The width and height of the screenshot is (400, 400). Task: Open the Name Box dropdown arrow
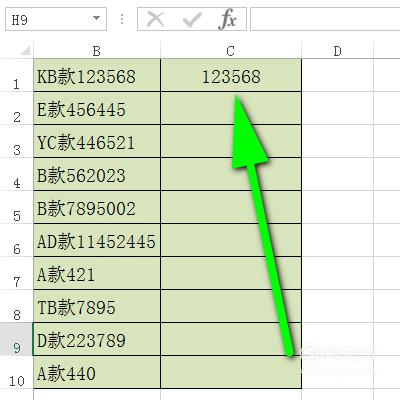(96, 18)
